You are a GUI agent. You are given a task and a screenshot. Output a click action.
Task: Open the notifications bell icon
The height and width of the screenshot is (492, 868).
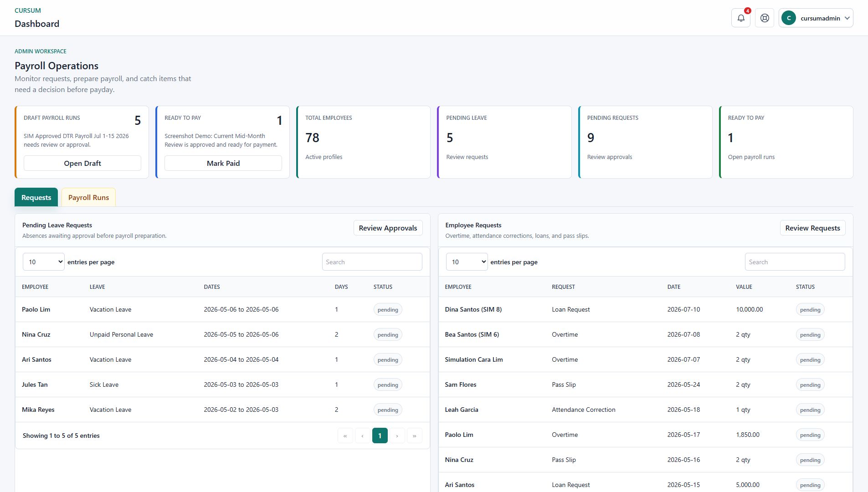pyautogui.click(x=740, y=18)
